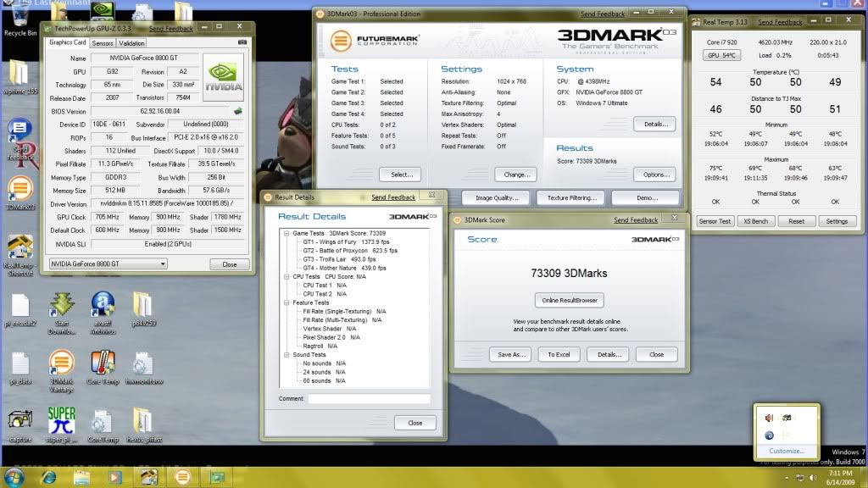The image size is (868, 488).
Task: Open the hexus pifast folder icon
Action: pos(143,425)
